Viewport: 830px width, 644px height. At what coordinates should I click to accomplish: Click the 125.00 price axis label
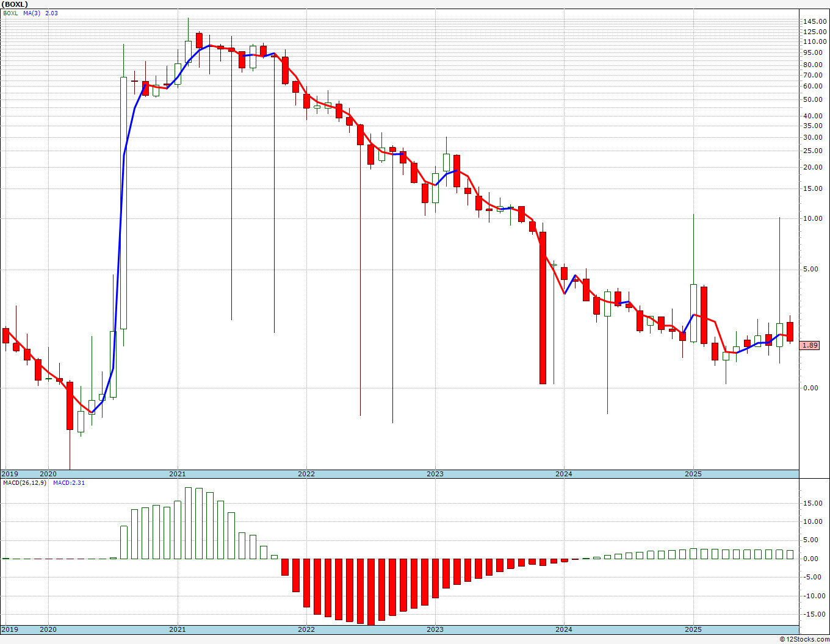[x=815, y=32]
